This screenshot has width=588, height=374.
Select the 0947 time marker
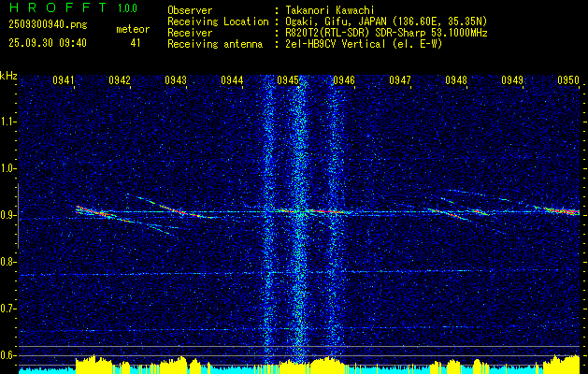point(400,80)
